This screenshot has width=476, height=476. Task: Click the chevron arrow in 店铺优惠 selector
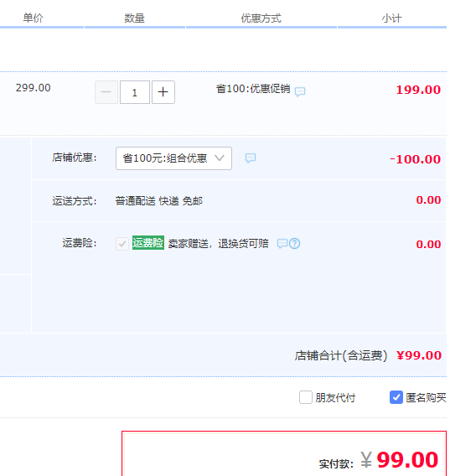tap(220, 158)
